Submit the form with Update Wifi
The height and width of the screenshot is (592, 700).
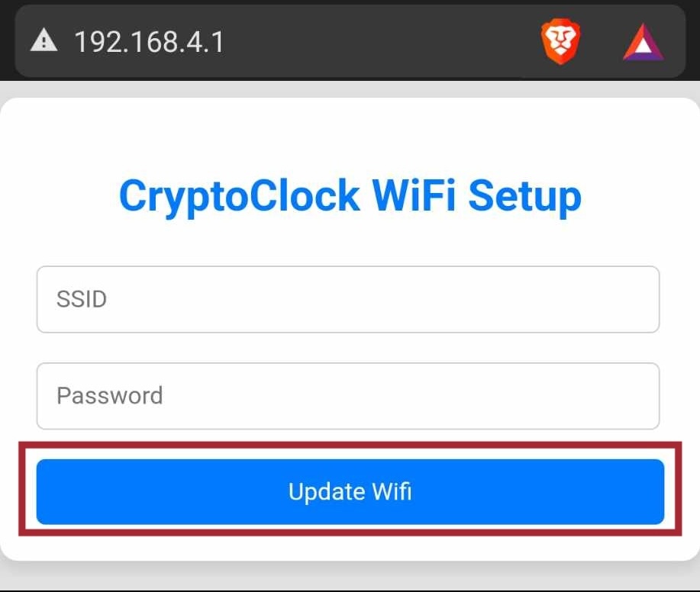click(x=350, y=492)
